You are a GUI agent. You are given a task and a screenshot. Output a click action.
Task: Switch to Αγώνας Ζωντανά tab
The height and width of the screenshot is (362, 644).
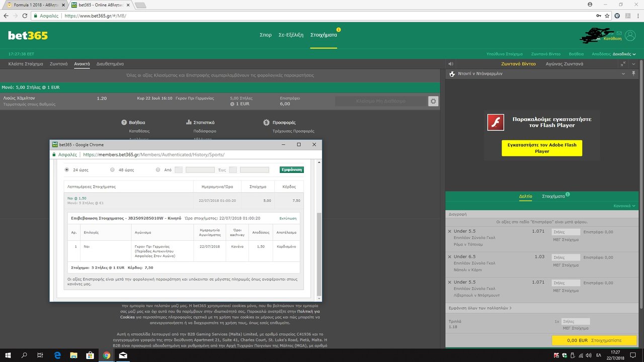(x=565, y=64)
